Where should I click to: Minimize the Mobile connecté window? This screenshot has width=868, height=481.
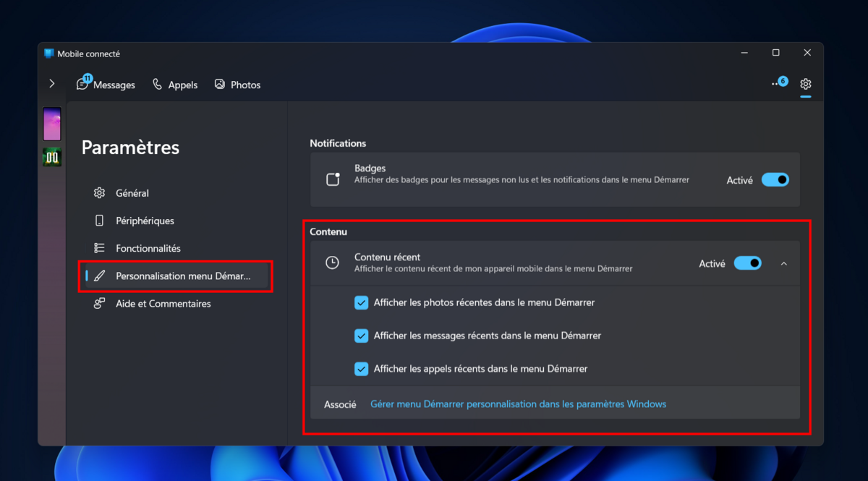[x=744, y=53]
